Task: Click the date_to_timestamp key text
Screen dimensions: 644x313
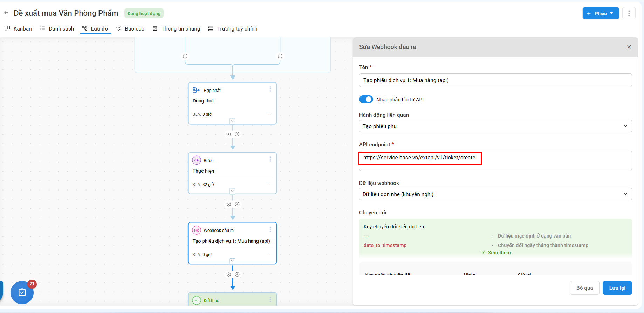Action: pyautogui.click(x=385, y=245)
